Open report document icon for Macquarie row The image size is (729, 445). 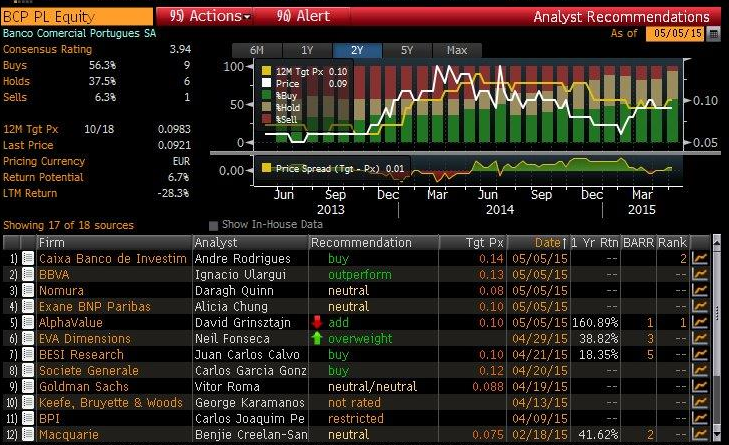click(28, 435)
